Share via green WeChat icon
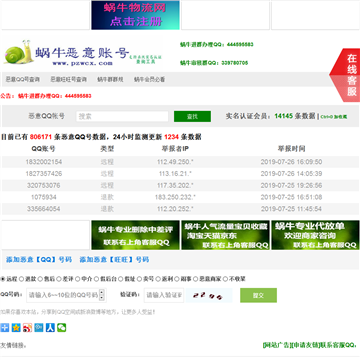 tap(61, 328)
